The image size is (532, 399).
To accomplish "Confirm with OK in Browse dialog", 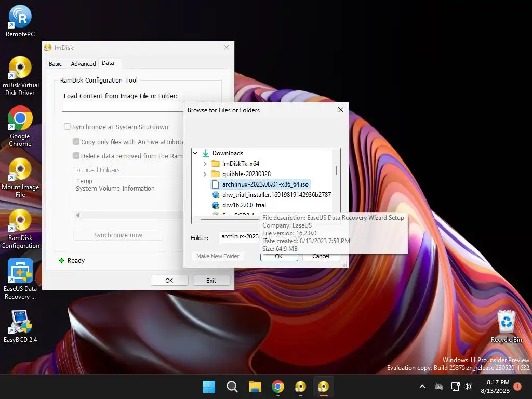I will [x=279, y=256].
